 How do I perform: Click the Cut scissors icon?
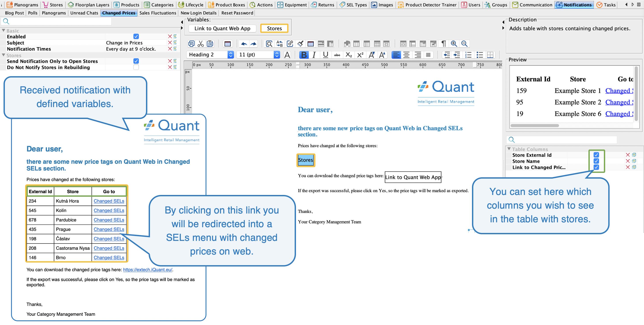point(201,44)
